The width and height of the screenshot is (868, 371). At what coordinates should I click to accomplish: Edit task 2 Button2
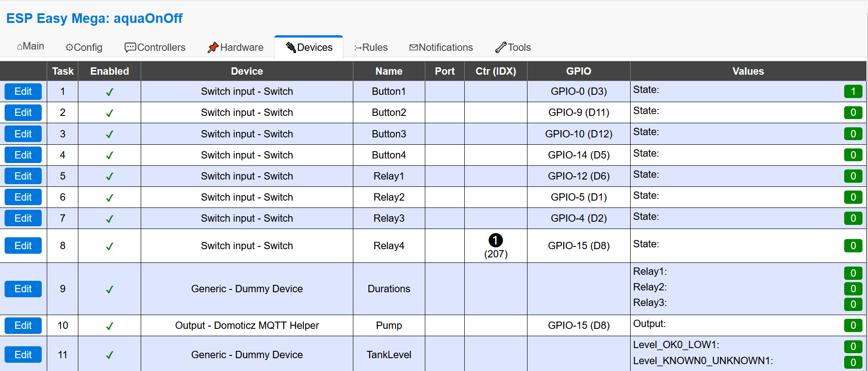click(23, 113)
